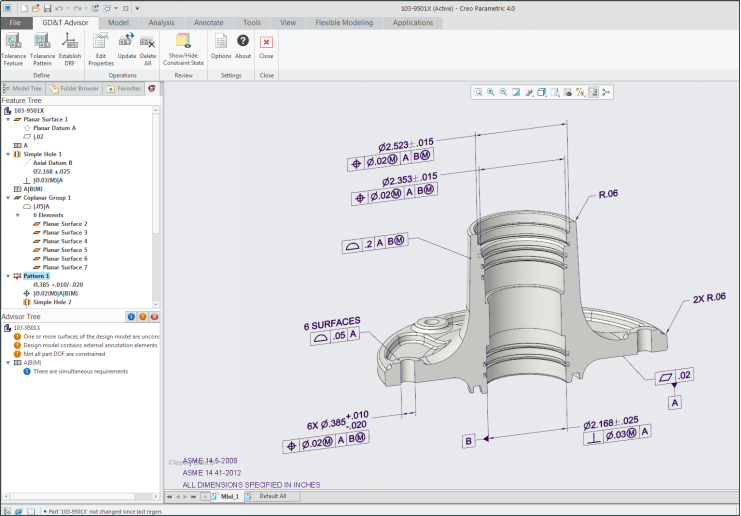The height and width of the screenshot is (516, 741).
Task: Open the Folder Browser navigator tab
Action: [74, 88]
